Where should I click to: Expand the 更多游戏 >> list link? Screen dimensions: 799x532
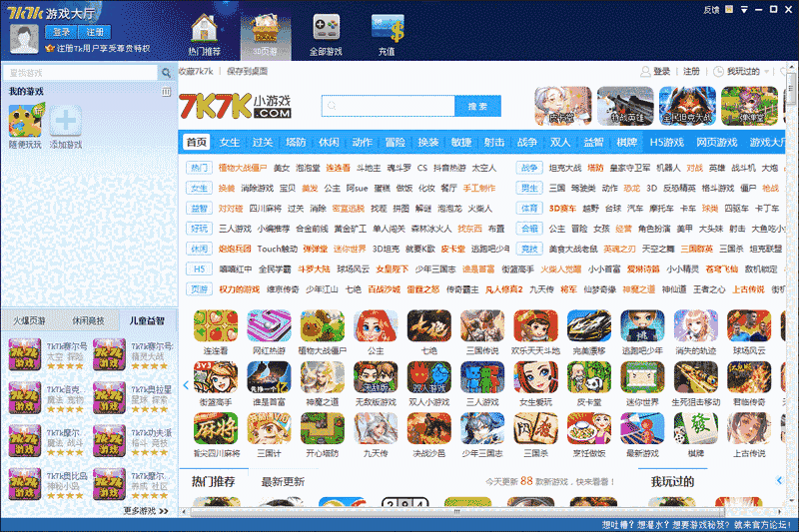click(x=146, y=511)
